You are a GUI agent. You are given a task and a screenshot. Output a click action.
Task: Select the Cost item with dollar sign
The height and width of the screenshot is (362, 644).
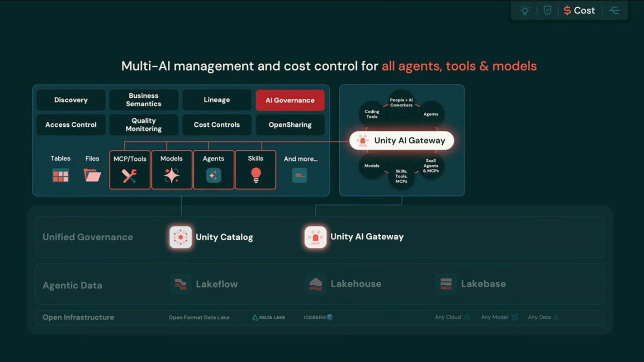[579, 10]
